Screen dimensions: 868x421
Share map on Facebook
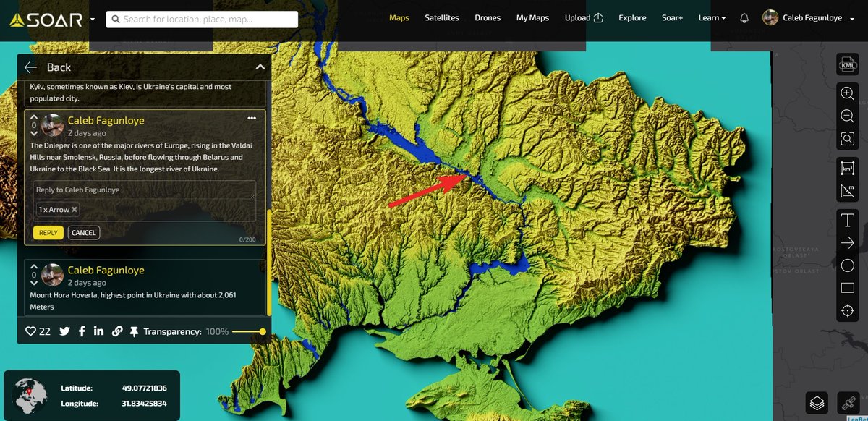click(x=82, y=331)
